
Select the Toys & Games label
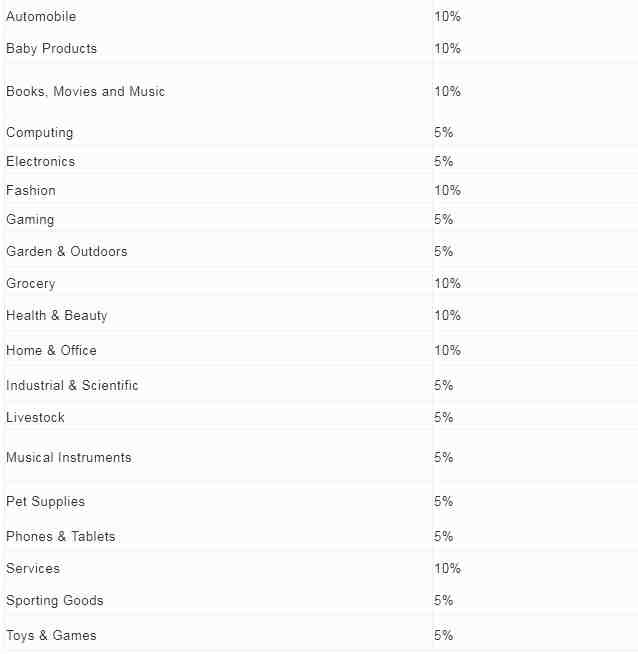51,635
